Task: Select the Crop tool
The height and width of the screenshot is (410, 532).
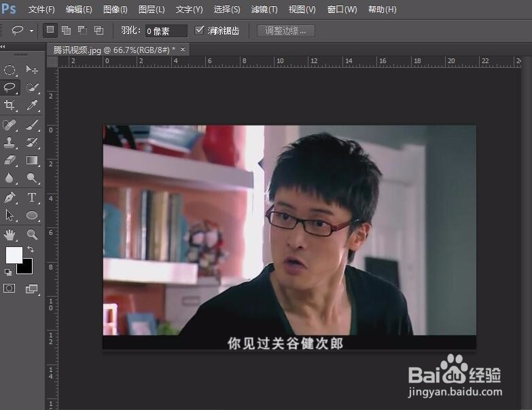Action: tap(10, 105)
